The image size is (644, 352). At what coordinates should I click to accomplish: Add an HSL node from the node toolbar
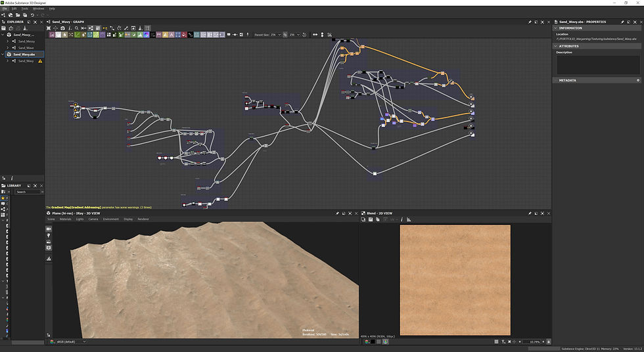[x=133, y=34]
